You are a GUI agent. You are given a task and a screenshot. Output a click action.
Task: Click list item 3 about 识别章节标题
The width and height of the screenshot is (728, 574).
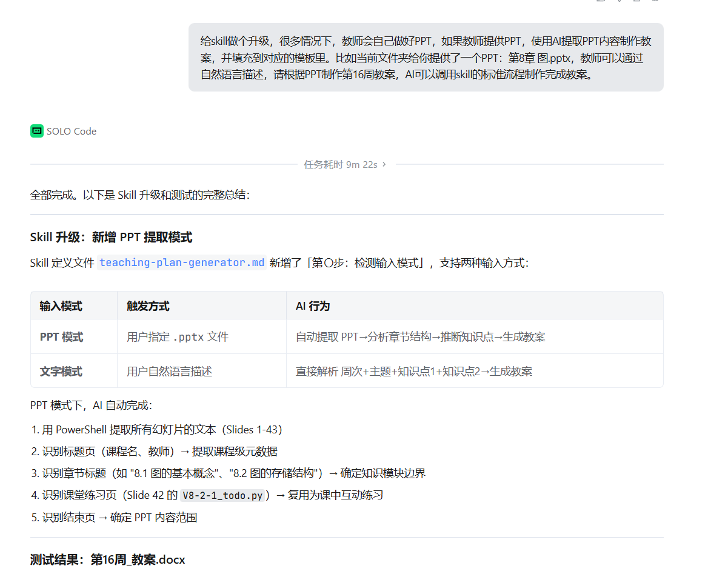tap(228, 473)
